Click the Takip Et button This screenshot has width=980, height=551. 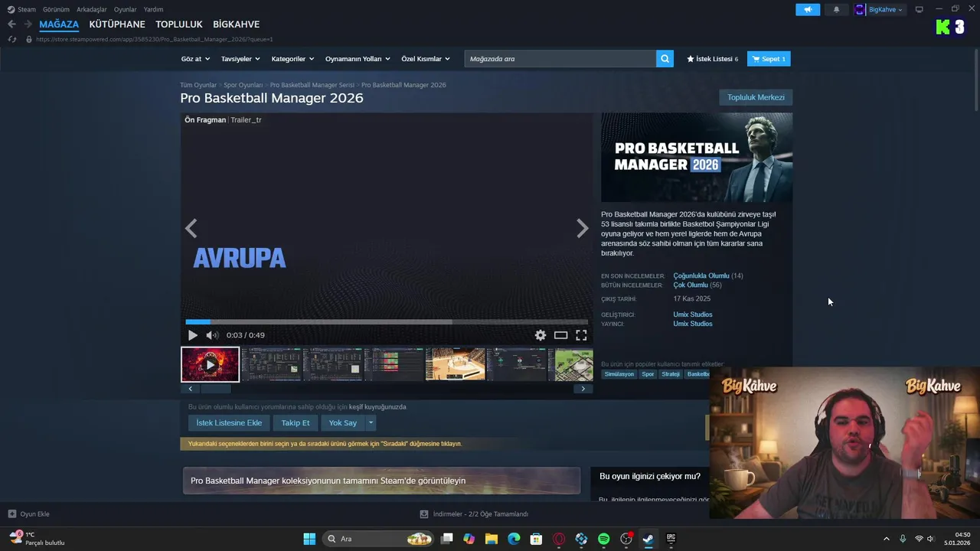296,422
